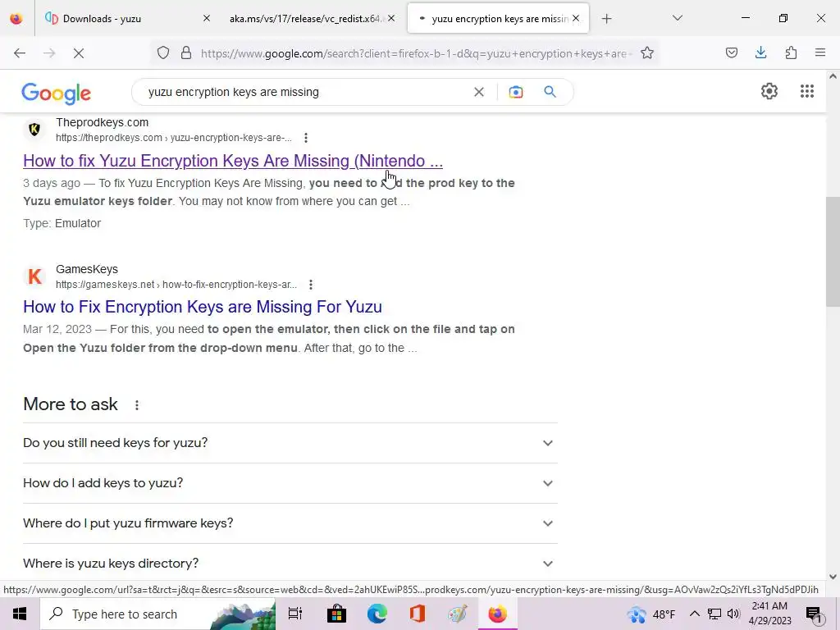Click the taskbar 'Type here to search' box
This screenshot has width=840, height=630.
click(158, 614)
